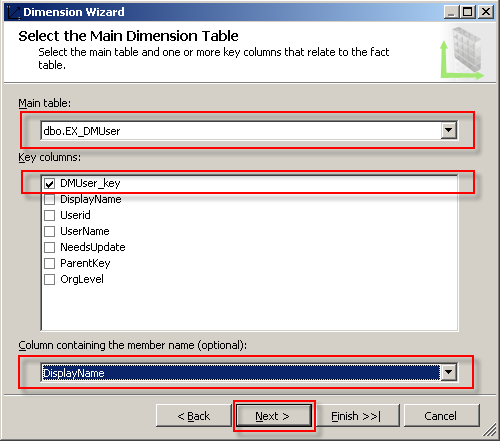Toggle the ParentKey checkbox
Viewport: 500px width, 441px height.
(49, 263)
